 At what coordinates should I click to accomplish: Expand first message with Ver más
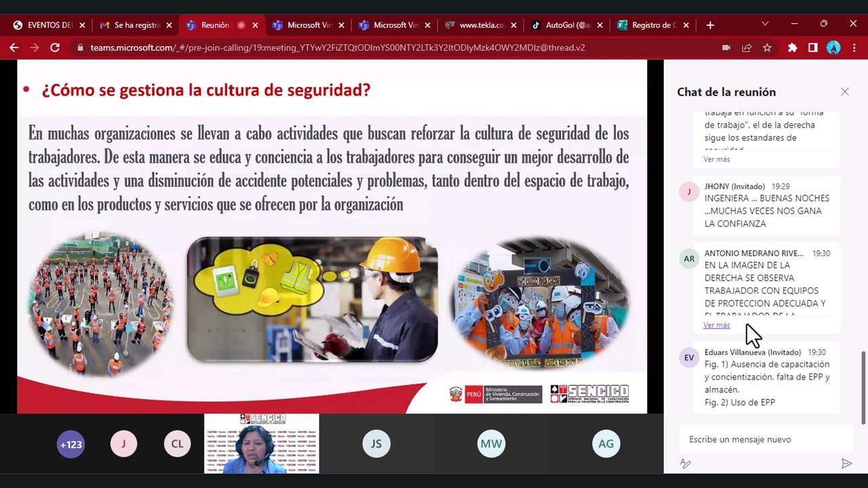pos(716,159)
